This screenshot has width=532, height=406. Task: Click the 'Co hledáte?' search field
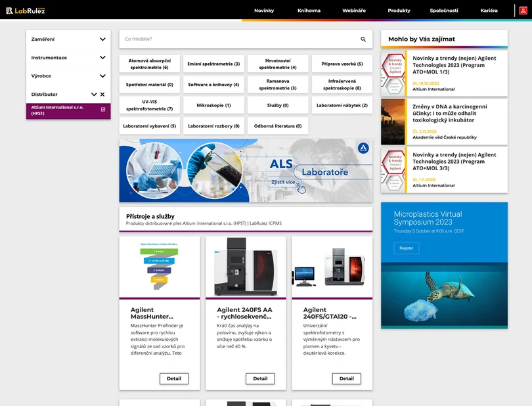tap(236, 39)
